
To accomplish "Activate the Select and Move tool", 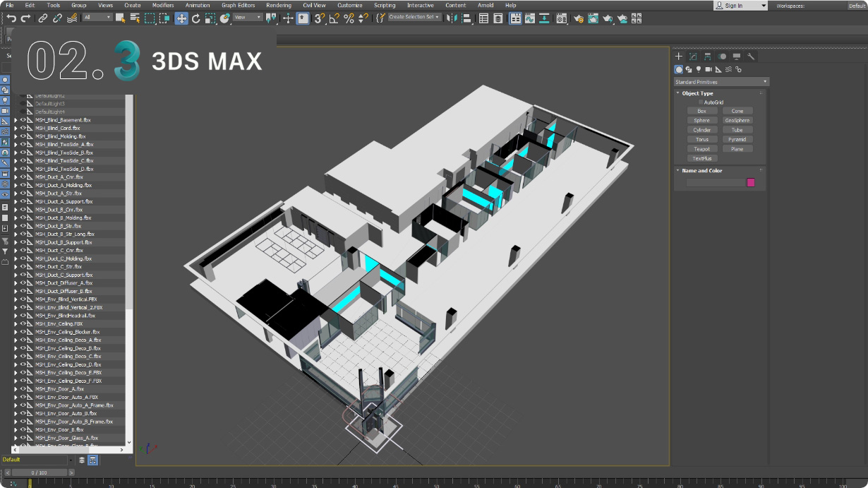I will coord(181,18).
